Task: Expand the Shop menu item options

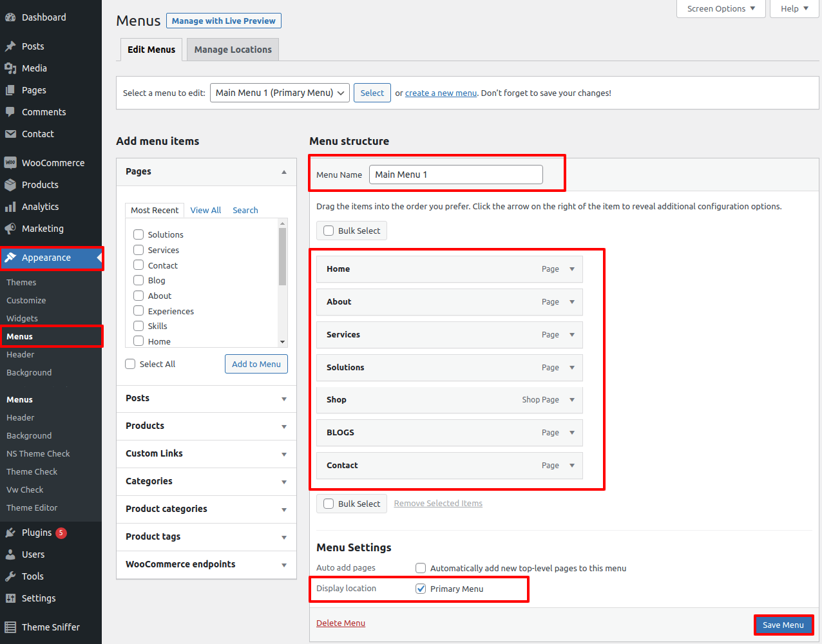Action: tap(571, 400)
